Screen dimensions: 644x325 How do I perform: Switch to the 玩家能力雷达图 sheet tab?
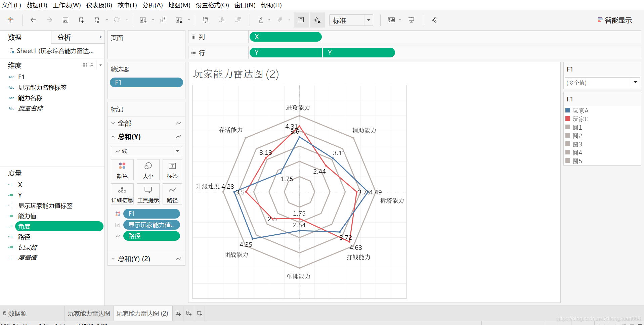pos(89,314)
